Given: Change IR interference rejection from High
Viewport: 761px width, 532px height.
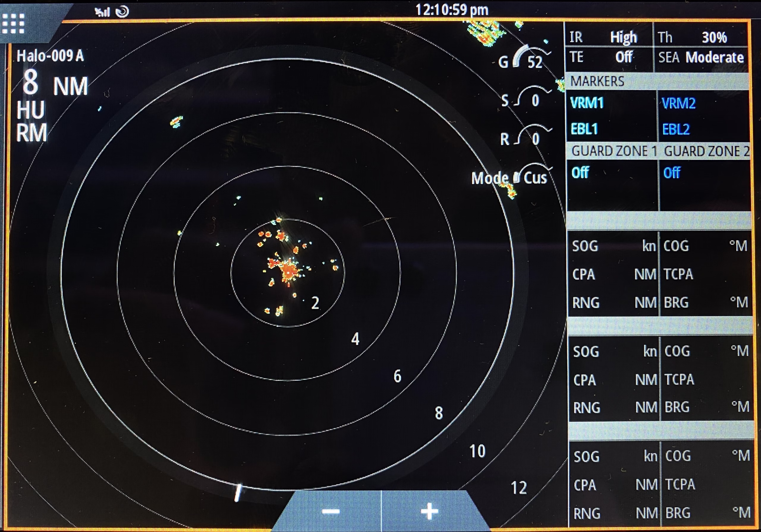Looking at the screenshot, I should coord(609,37).
